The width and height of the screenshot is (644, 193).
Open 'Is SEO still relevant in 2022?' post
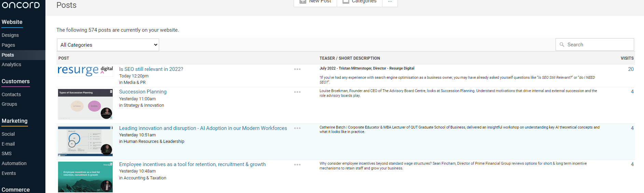point(151,69)
